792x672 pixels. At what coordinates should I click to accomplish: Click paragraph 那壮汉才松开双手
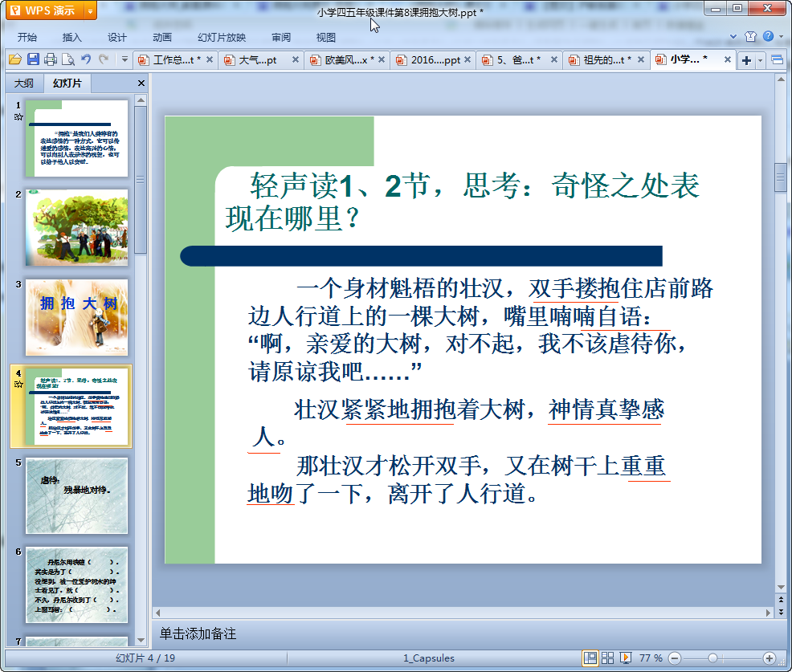[x=457, y=479]
